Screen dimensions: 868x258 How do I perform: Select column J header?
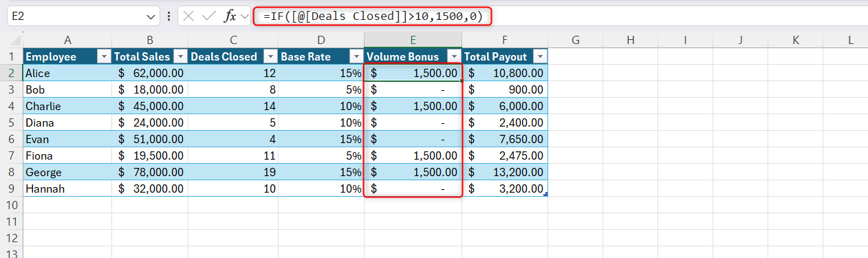click(741, 41)
